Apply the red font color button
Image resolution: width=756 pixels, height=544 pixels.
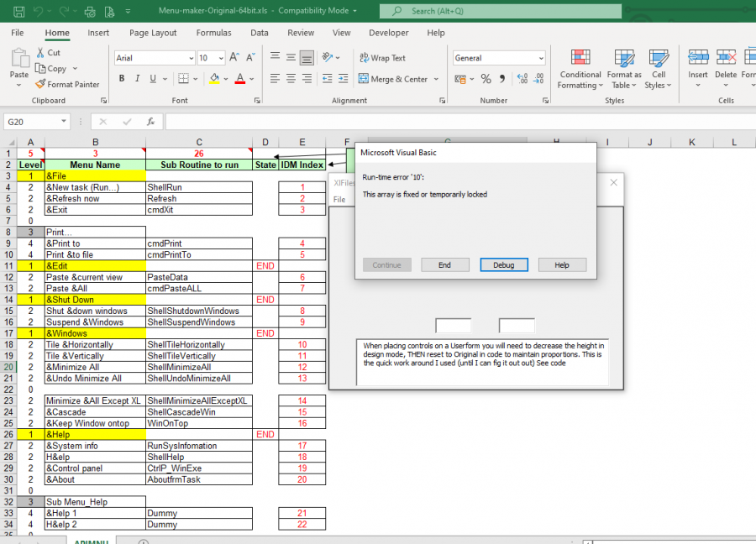[240, 79]
